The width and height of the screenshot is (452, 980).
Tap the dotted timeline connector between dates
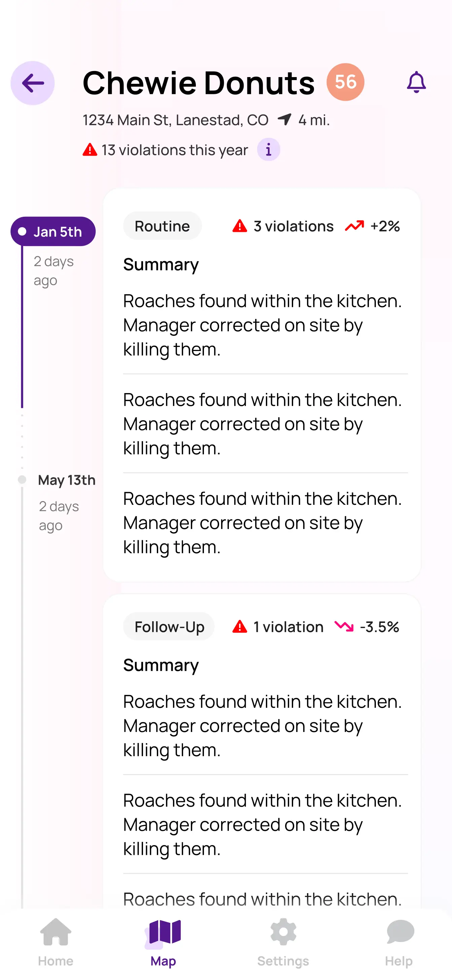22,441
